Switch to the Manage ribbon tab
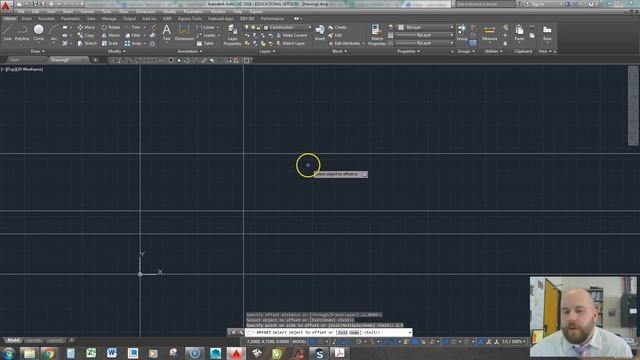This screenshot has width=640, height=360. [x=109, y=19]
